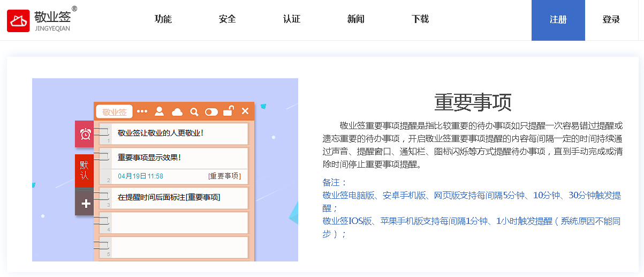644x277 pixels.
Task: Click the blue 注册 button
Action: point(558,20)
